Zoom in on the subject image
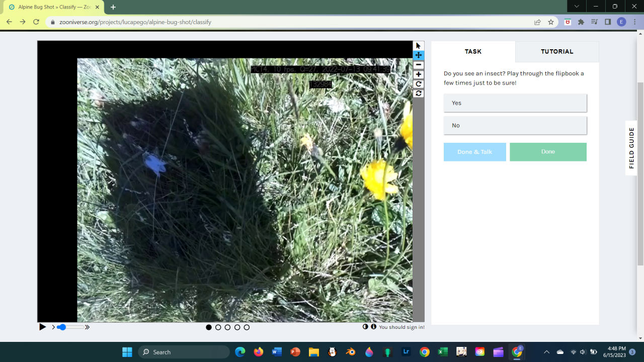This screenshot has width=644, height=362. (419, 74)
